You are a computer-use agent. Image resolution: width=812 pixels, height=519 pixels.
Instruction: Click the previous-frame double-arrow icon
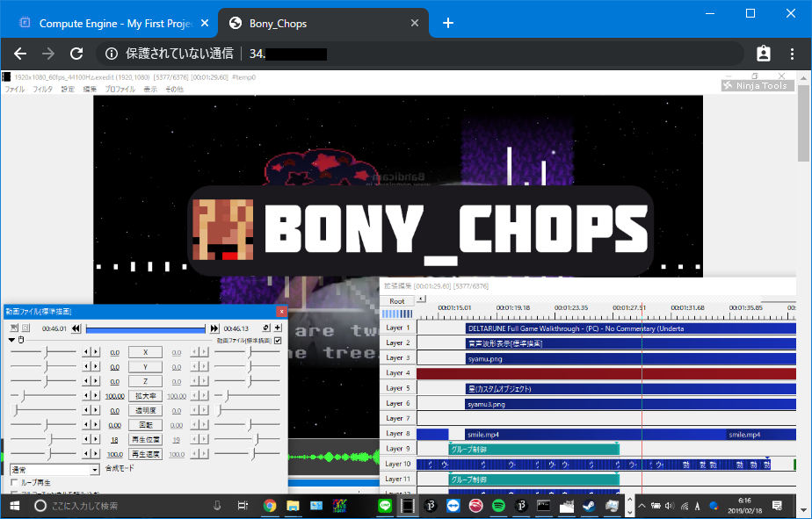click(76, 329)
